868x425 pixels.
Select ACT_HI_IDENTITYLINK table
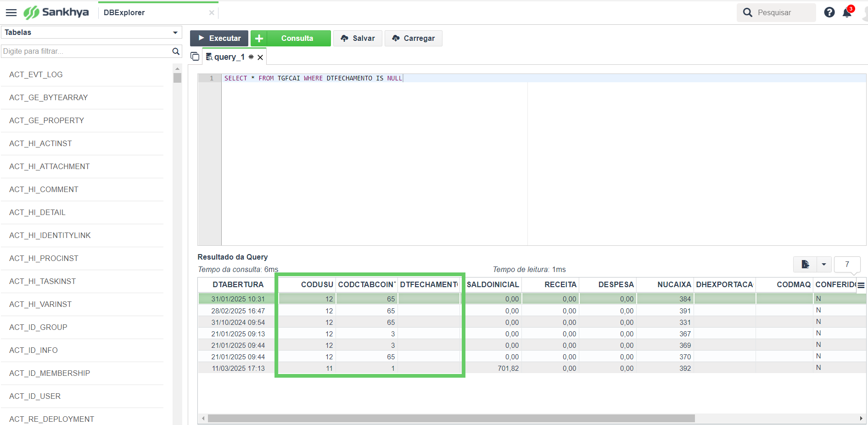pos(50,235)
